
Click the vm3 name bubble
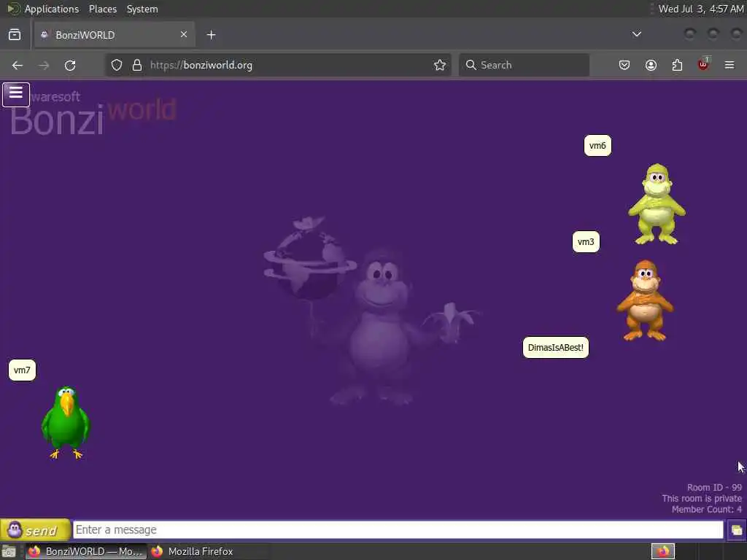[586, 242]
